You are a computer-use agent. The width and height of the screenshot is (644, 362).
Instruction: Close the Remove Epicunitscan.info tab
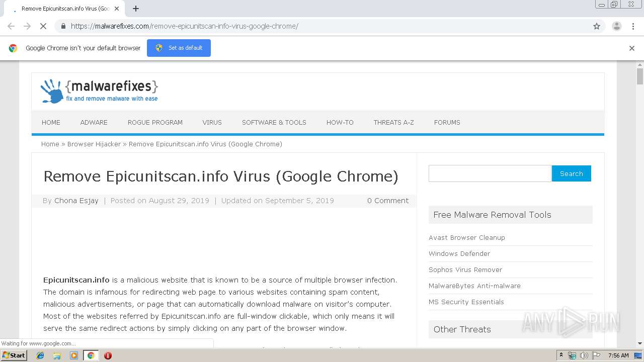click(117, 9)
